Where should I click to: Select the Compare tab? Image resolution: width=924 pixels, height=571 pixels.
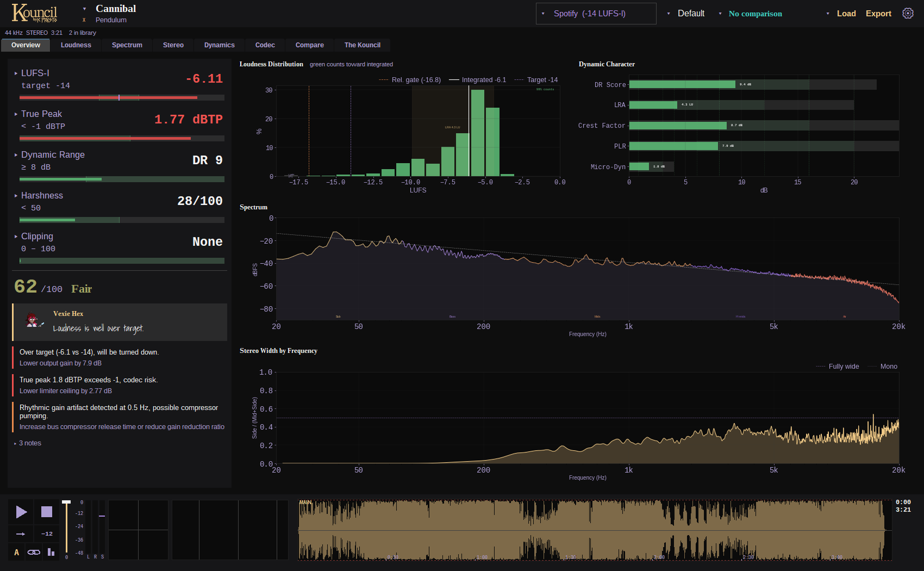(x=310, y=45)
